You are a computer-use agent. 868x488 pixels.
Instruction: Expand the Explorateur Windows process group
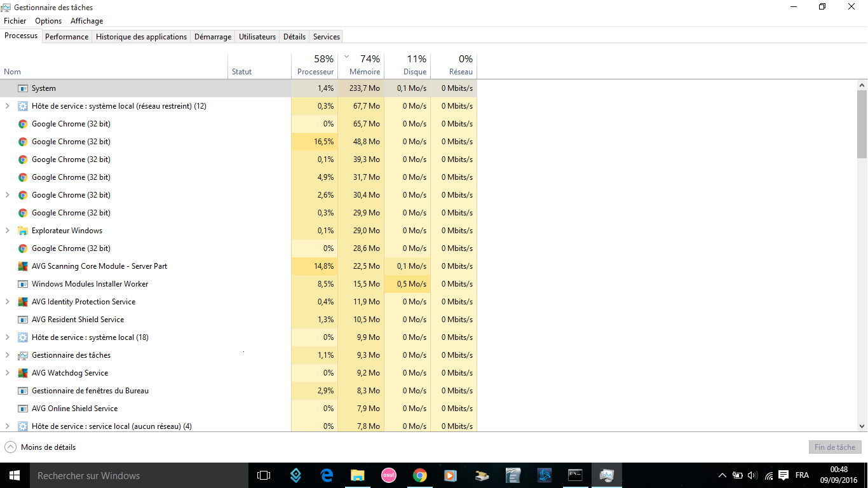click(x=8, y=231)
